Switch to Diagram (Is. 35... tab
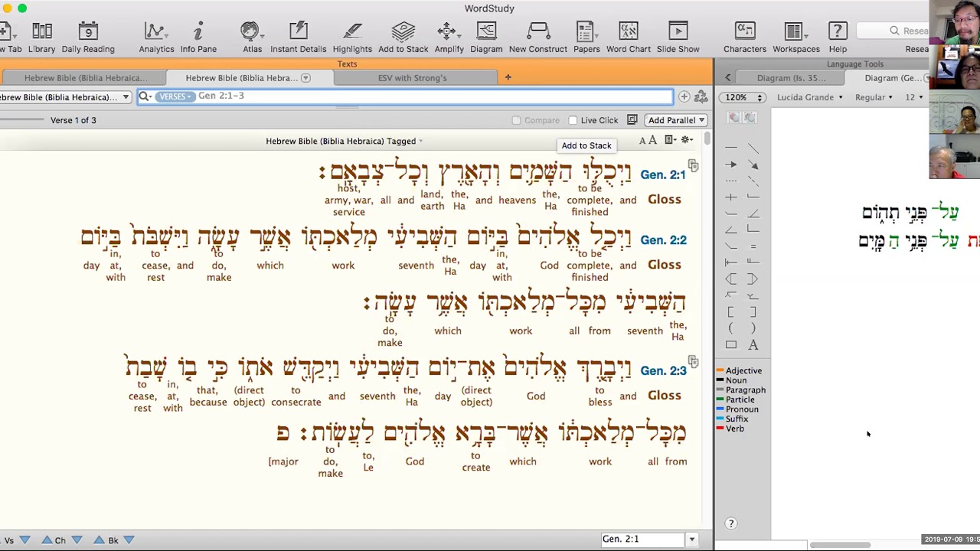980x551 pixels. (791, 78)
